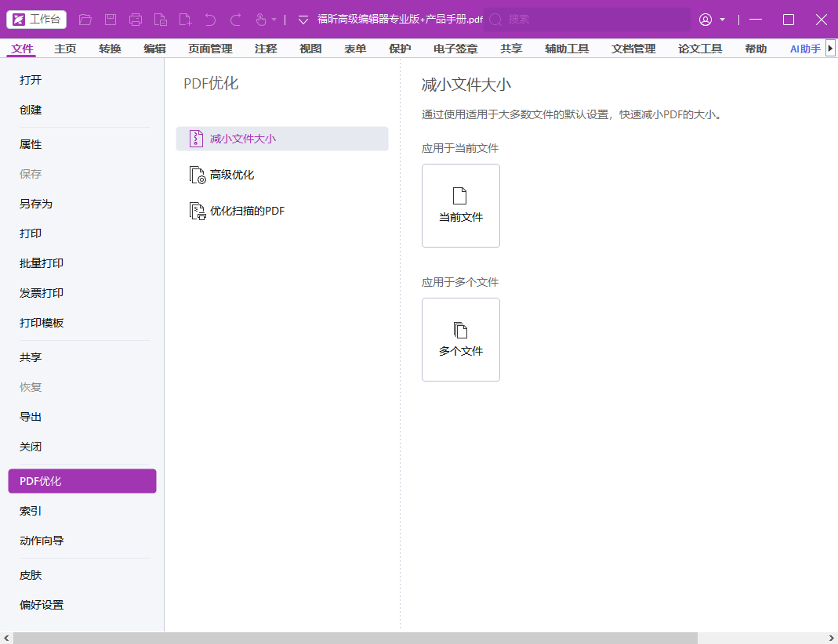Open the AI助手 tab
The height and width of the screenshot is (644, 838).
[805, 49]
